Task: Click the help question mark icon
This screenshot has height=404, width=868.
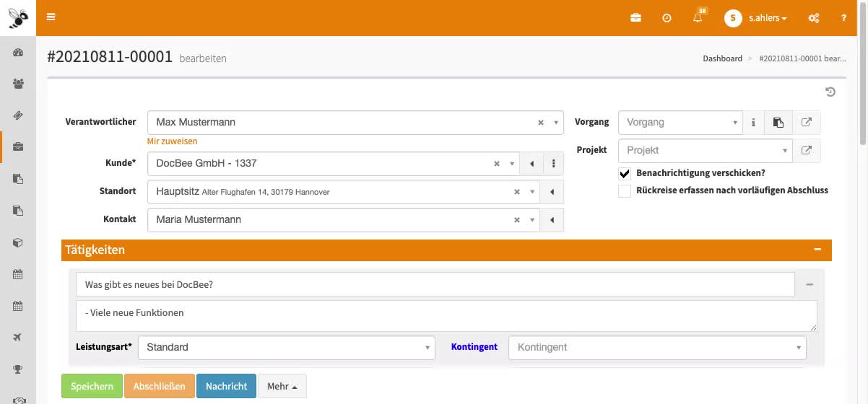Action: [x=843, y=18]
